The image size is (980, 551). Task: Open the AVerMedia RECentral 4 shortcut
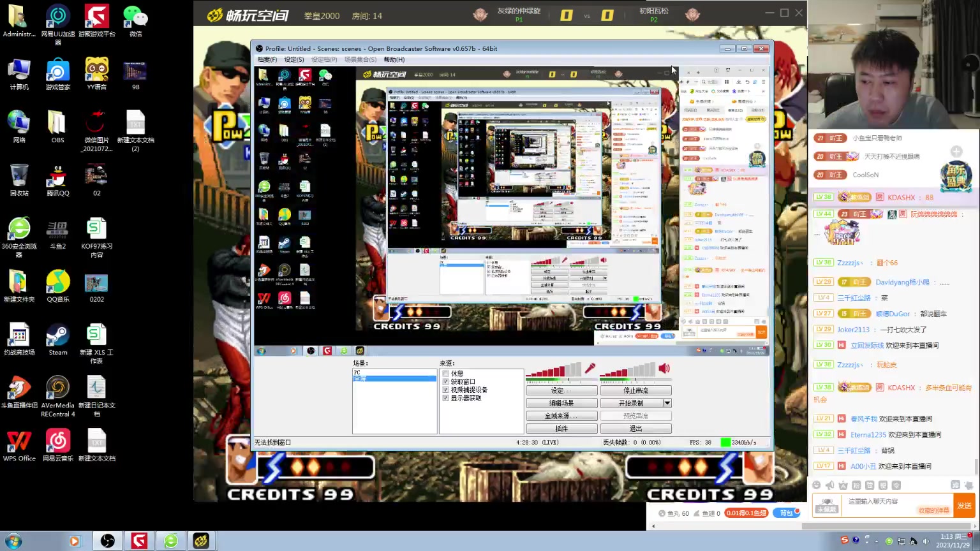coord(58,397)
